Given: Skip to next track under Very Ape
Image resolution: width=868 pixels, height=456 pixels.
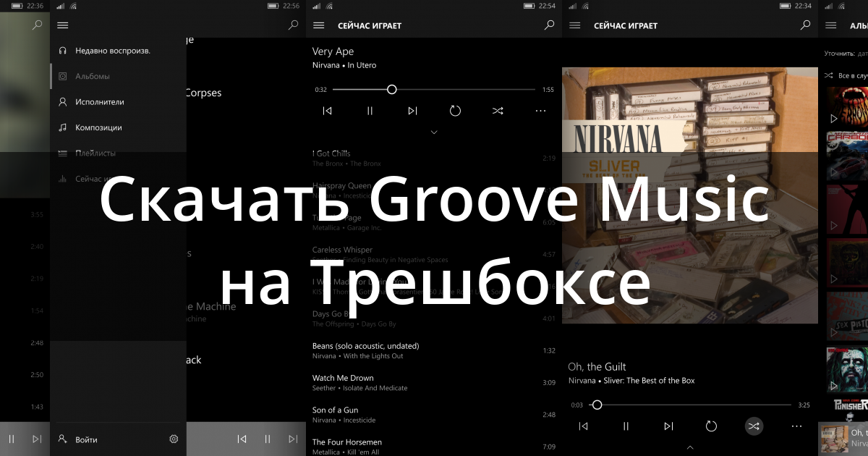Looking at the screenshot, I should pyautogui.click(x=412, y=111).
